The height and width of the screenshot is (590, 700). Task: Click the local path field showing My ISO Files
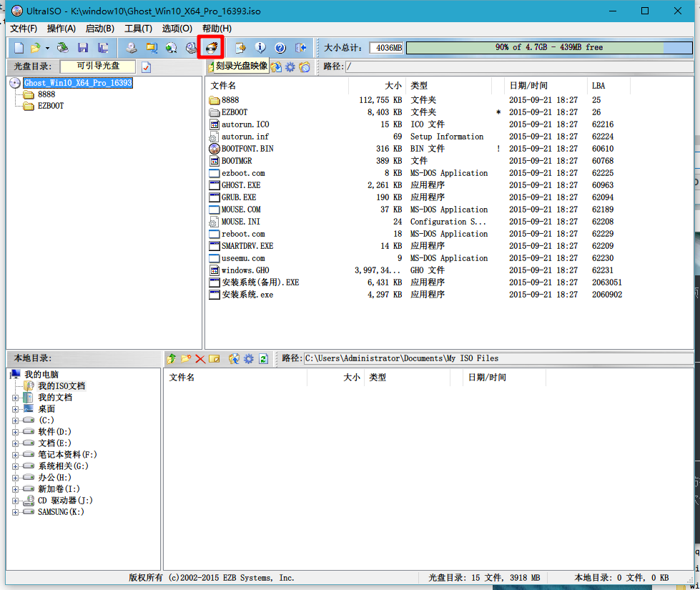pyautogui.click(x=498, y=358)
